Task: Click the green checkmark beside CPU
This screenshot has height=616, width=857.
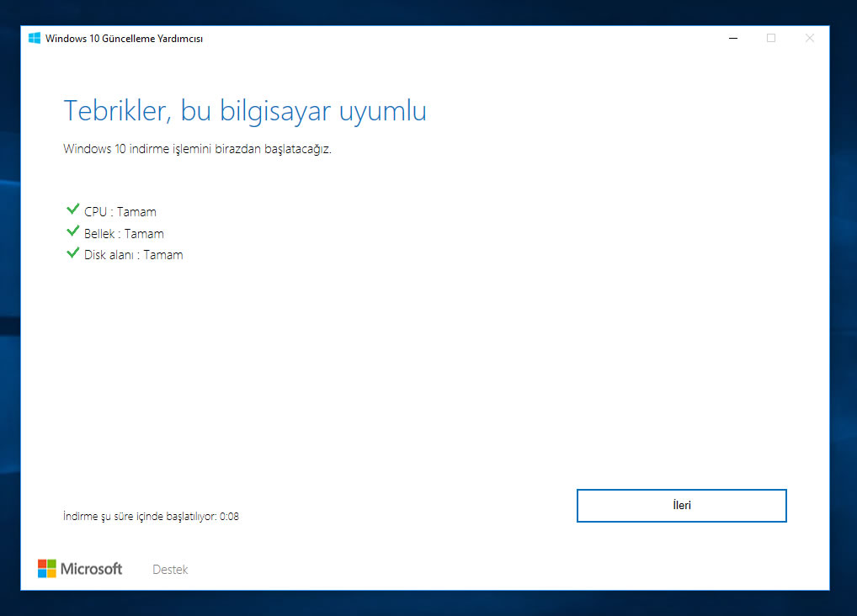Action: [x=72, y=210]
